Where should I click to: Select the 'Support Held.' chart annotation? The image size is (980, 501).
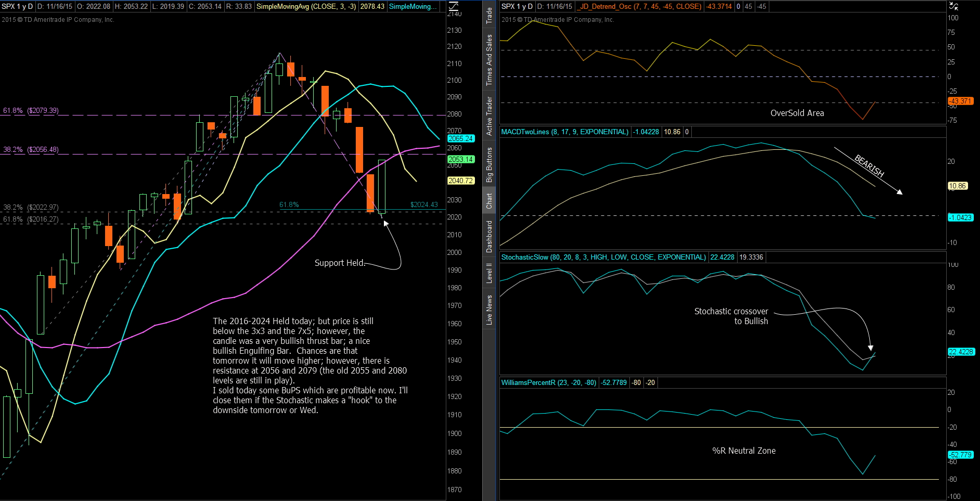point(340,263)
